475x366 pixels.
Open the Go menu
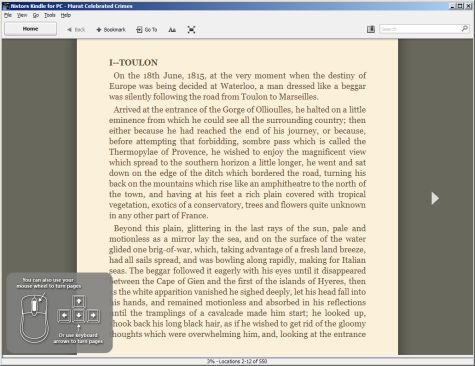(x=36, y=15)
